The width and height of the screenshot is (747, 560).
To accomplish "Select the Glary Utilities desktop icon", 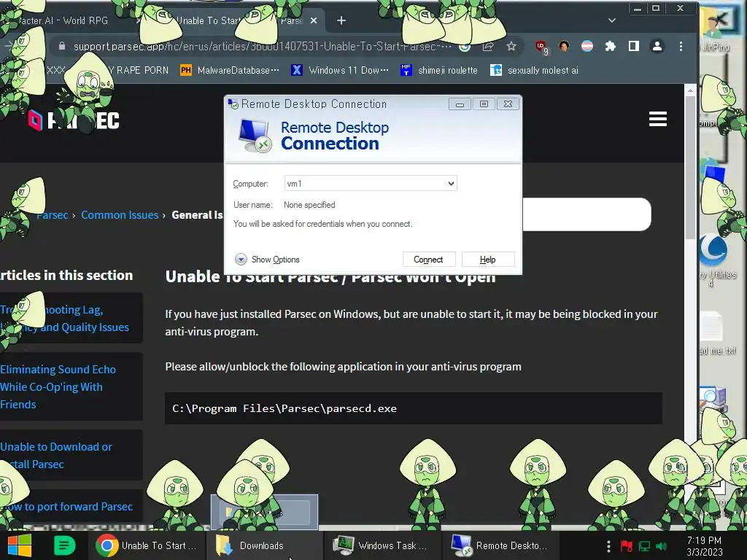I will click(x=716, y=260).
